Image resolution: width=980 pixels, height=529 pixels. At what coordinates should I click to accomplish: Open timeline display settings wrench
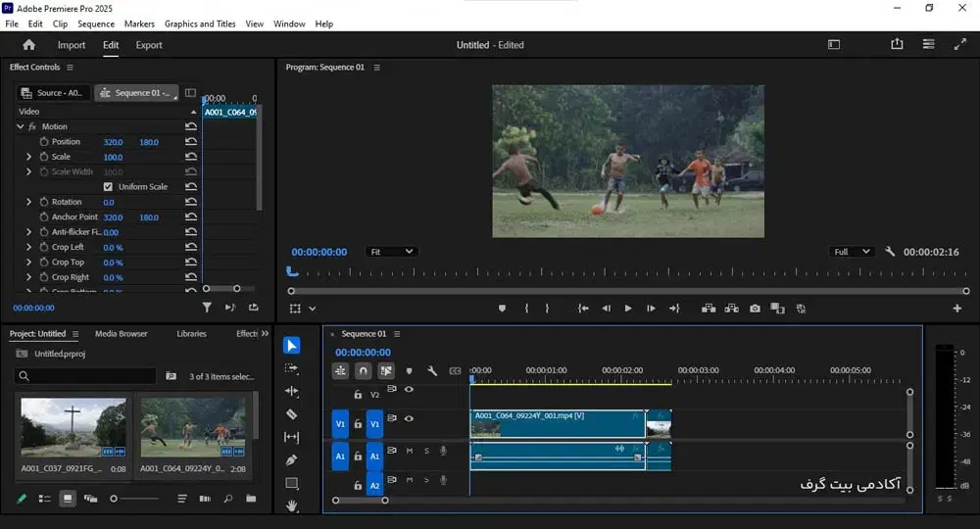431,371
